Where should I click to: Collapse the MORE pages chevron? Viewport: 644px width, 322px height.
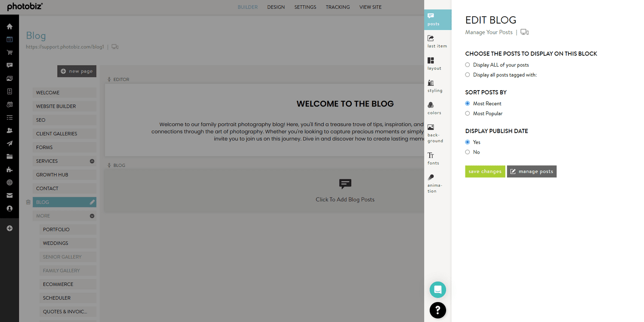92,216
